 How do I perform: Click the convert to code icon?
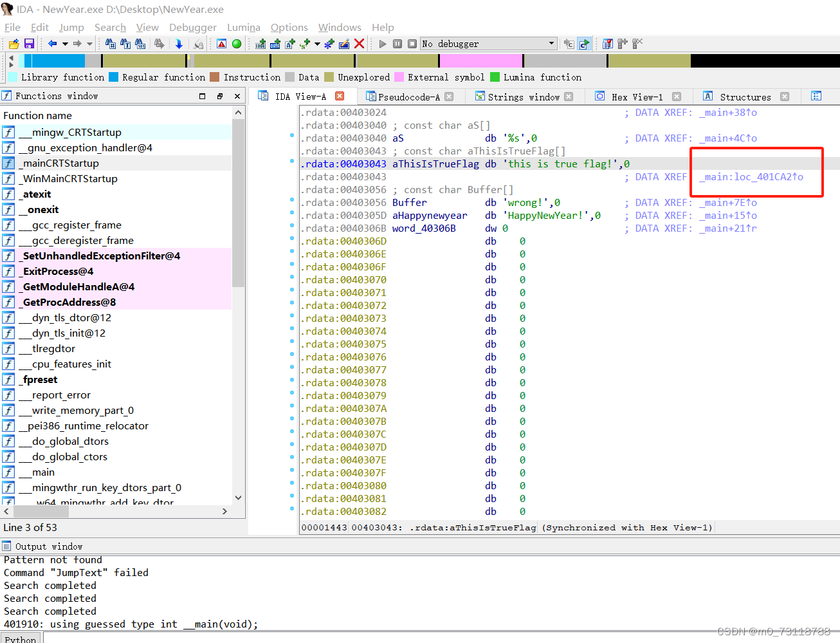point(260,44)
